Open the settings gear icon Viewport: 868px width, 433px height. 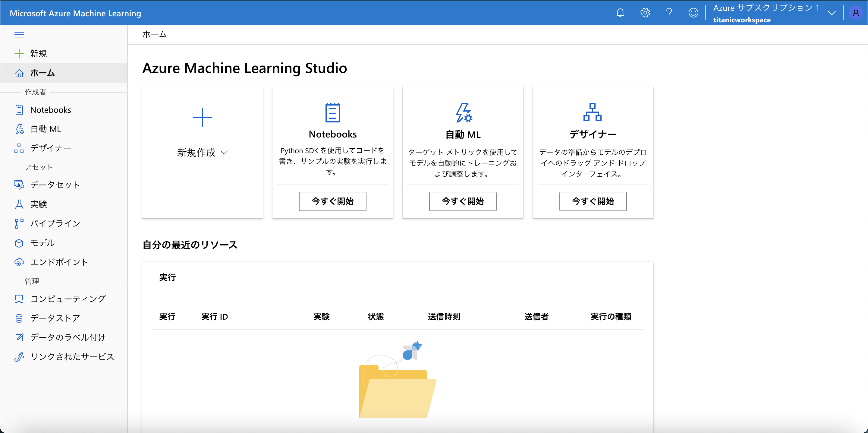pyautogui.click(x=645, y=12)
